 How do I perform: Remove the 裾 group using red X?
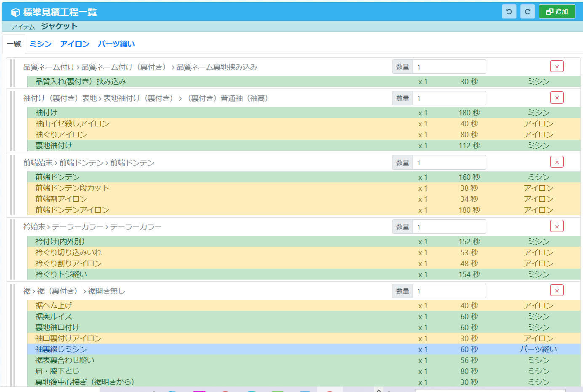click(556, 291)
